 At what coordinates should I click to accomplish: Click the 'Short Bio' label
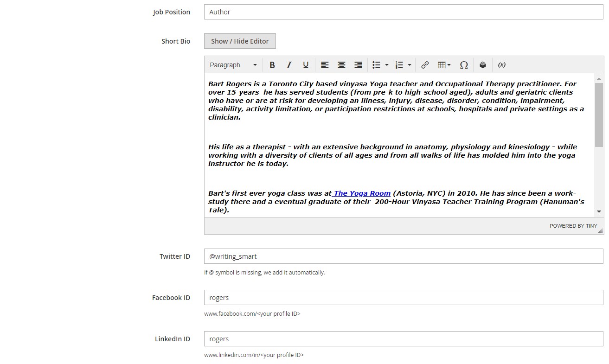tap(176, 41)
